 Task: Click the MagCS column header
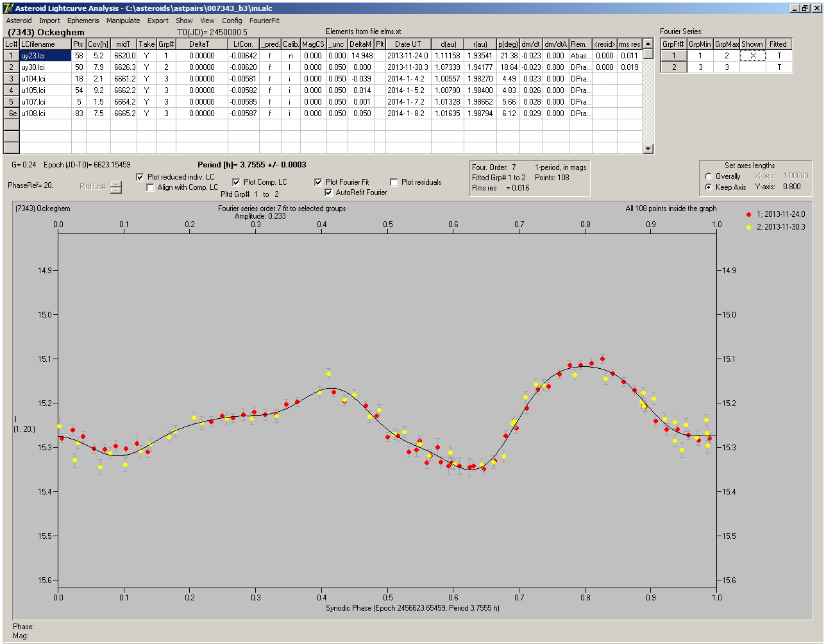point(313,44)
